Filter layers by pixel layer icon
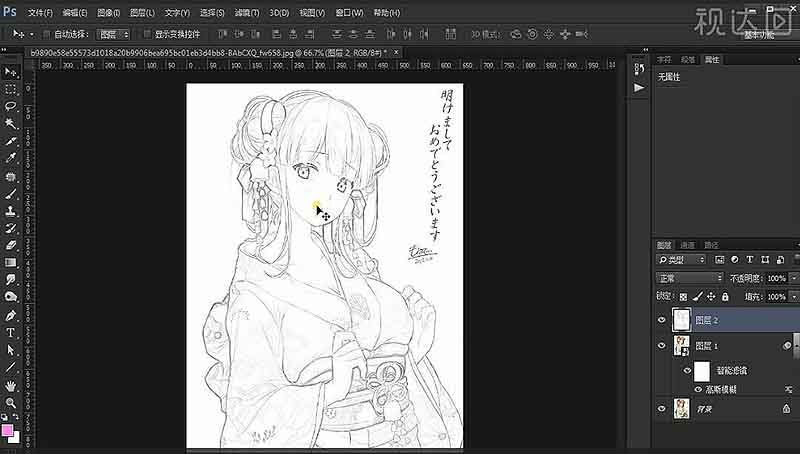The width and height of the screenshot is (800, 454). pyautogui.click(x=719, y=260)
